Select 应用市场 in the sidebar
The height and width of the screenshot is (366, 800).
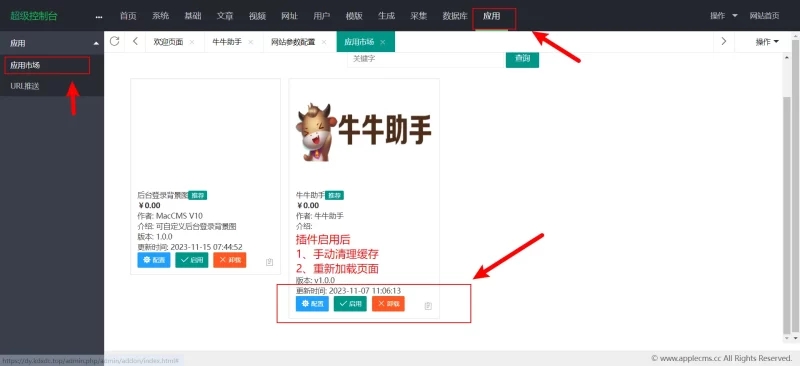point(25,65)
